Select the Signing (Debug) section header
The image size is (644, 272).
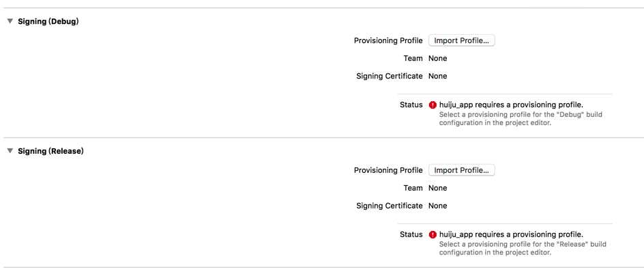[x=48, y=22]
